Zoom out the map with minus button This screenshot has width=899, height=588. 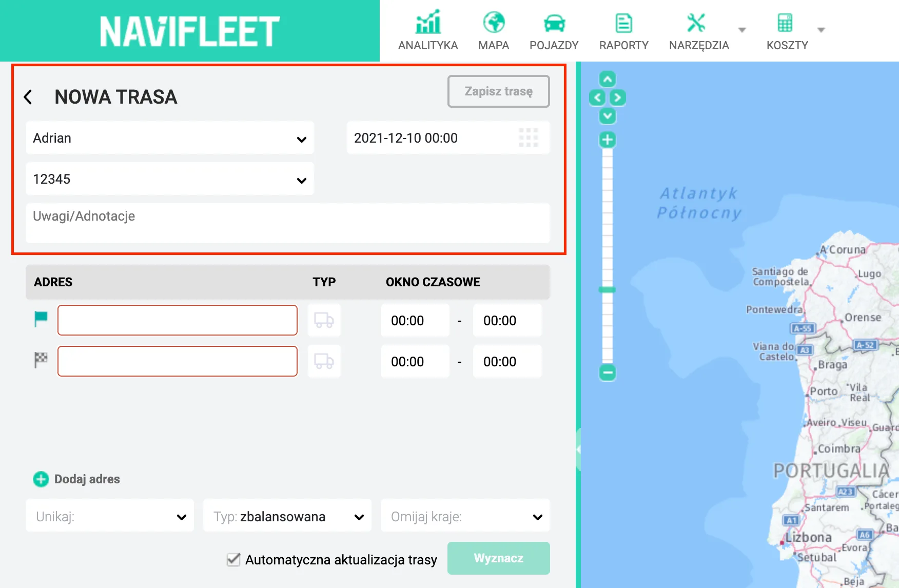[608, 373]
